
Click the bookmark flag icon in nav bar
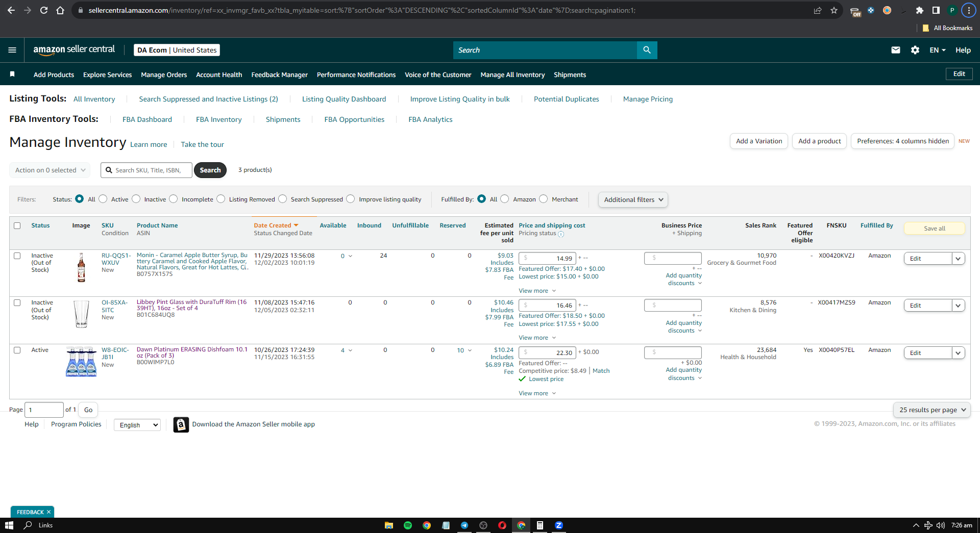click(12, 74)
